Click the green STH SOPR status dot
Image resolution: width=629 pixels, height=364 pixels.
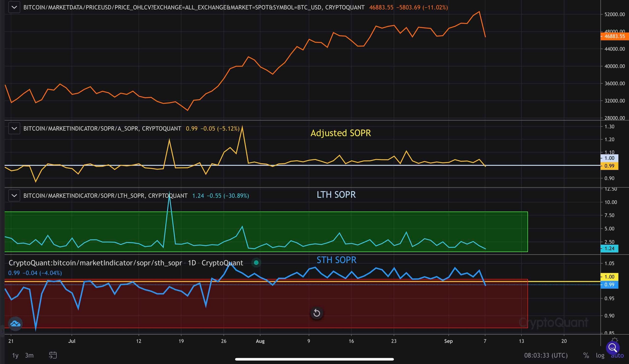point(256,263)
